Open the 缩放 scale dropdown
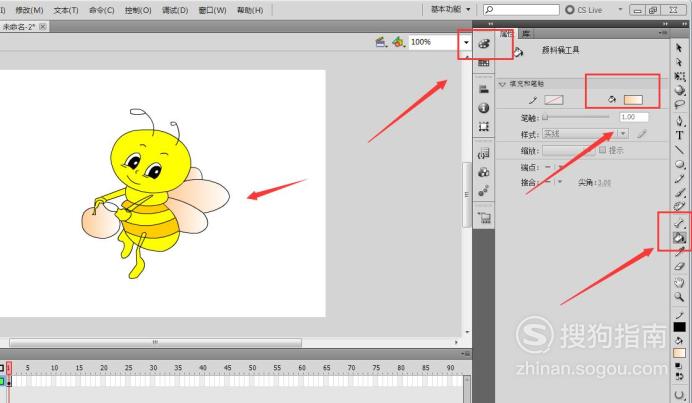 point(568,151)
